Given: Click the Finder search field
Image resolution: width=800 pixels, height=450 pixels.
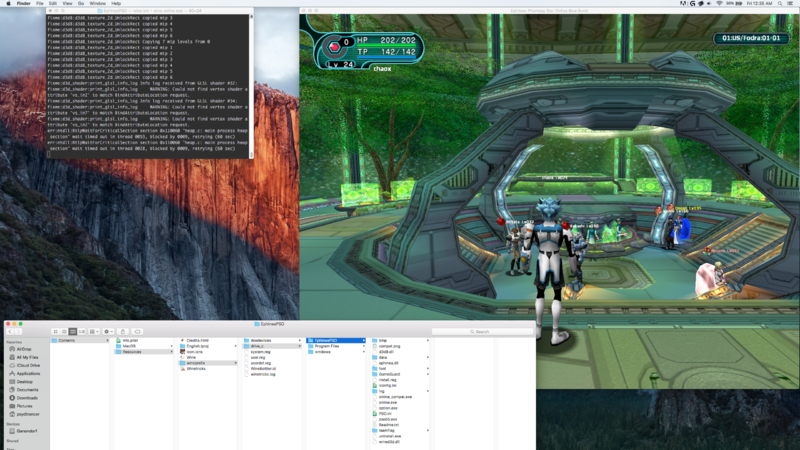Looking at the screenshot, I should pyautogui.click(x=482, y=332).
